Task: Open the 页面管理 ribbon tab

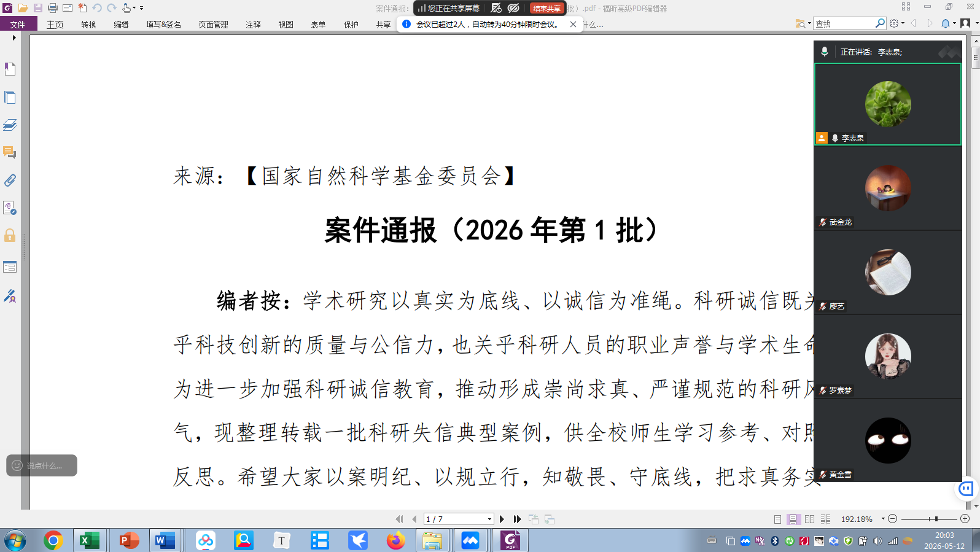Action: [213, 25]
